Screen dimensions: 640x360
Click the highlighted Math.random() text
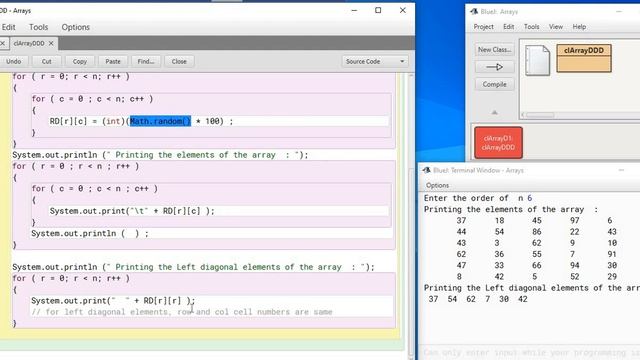(160, 121)
